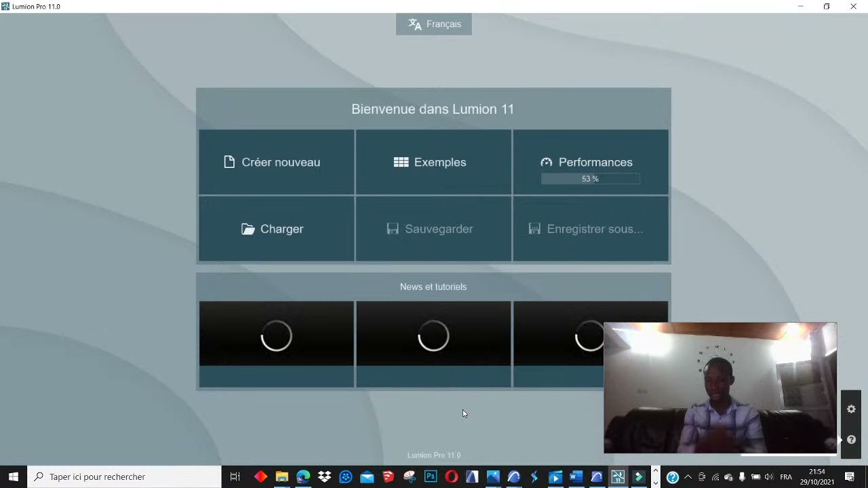This screenshot has height=488, width=868.
Task: Open the OneDrive cloud tray icon
Action: pyautogui.click(x=728, y=477)
